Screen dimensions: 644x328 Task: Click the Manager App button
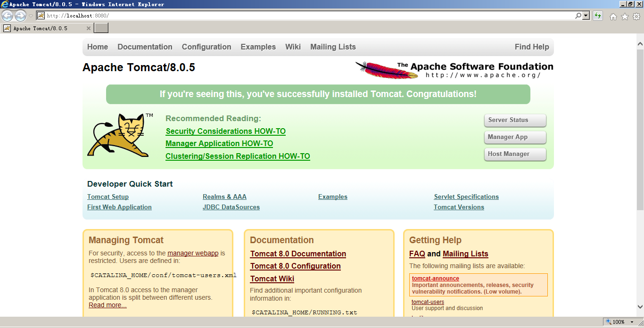click(x=515, y=137)
